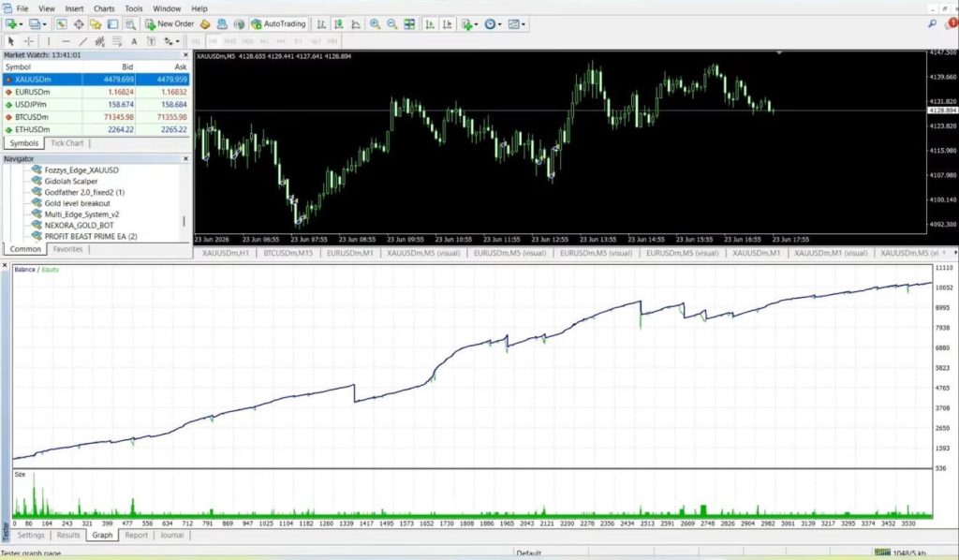Open the Periods clock dropdown

(x=493, y=23)
